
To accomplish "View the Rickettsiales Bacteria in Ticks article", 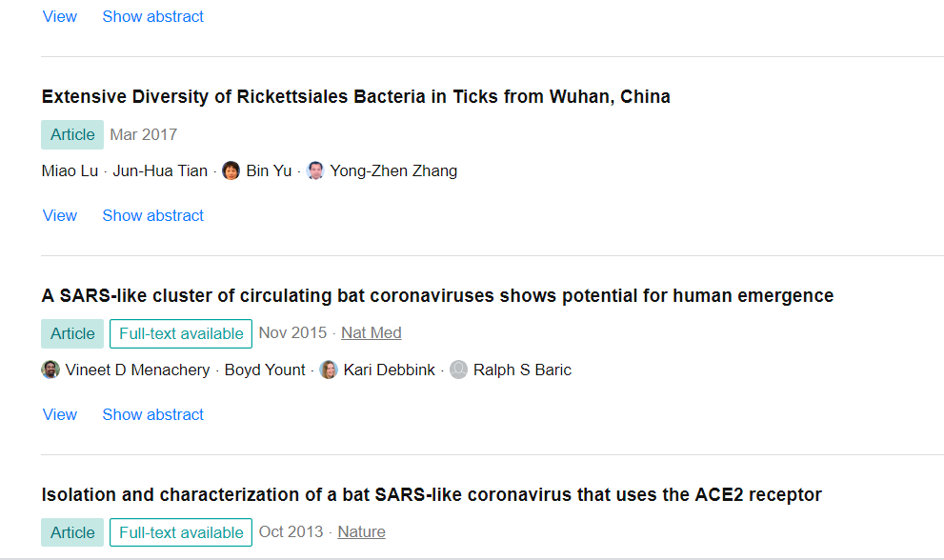I will (x=60, y=215).
